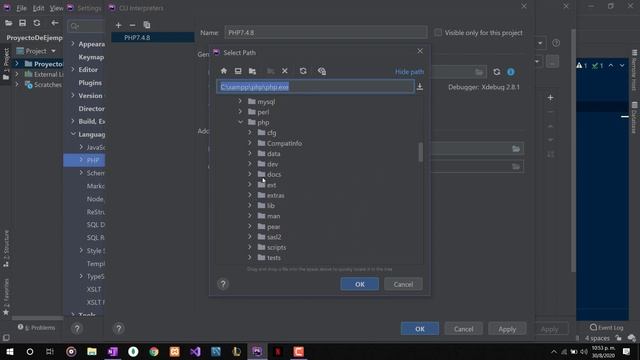Screen dimensions: 640x360
Task: Click the interpreter Name field
Action: tap(326, 33)
